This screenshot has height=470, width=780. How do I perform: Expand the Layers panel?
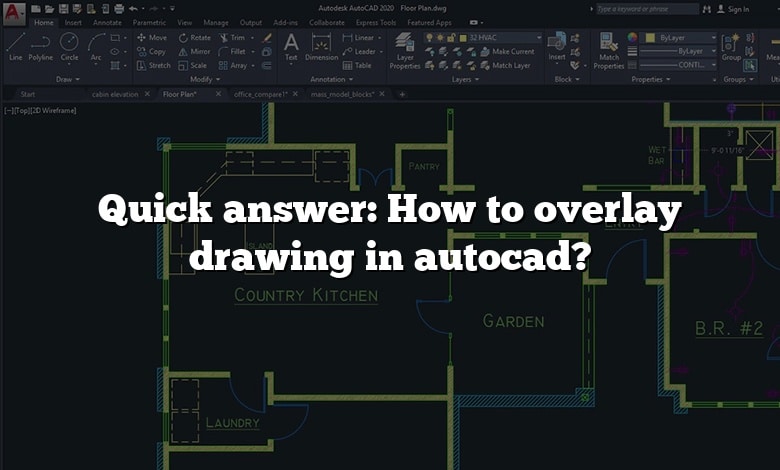point(465,80)
